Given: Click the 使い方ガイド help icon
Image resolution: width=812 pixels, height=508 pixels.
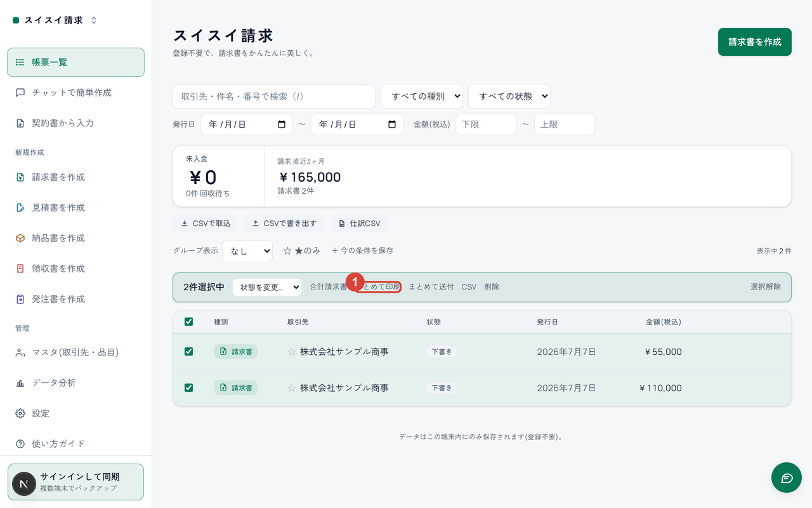Looking at the screenshot, I should [x=20, y=444].
